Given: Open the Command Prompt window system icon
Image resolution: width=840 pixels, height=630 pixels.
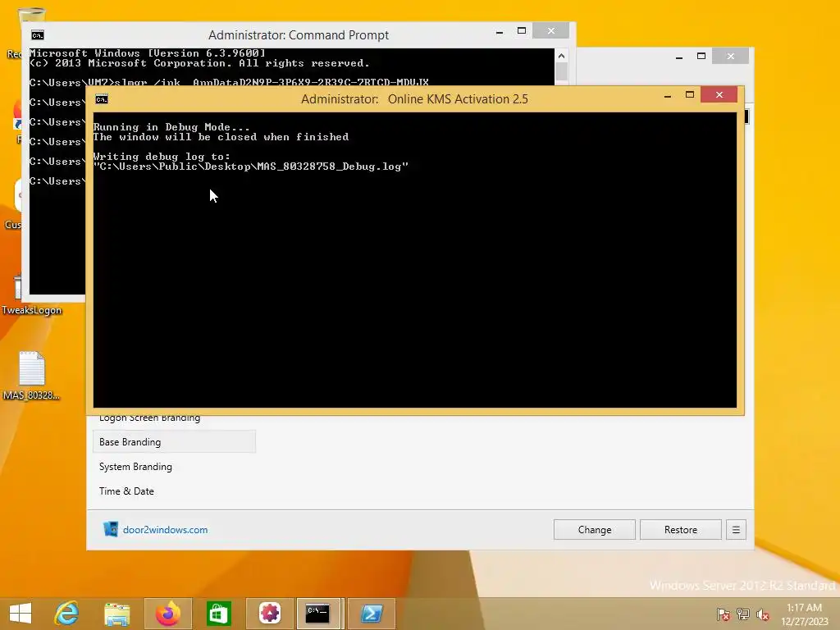Looking at the screenshot, I should (x=38, y=35).
